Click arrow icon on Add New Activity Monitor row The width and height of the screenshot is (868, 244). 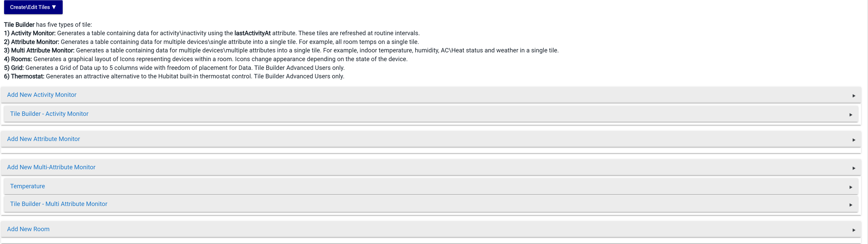pos(854,96)
